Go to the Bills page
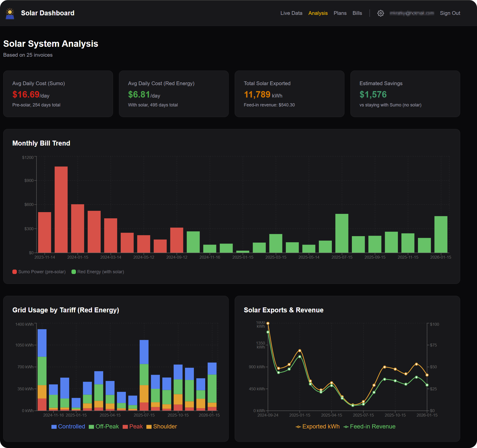The height and width of the screenshot is (448, 477). 357,13
